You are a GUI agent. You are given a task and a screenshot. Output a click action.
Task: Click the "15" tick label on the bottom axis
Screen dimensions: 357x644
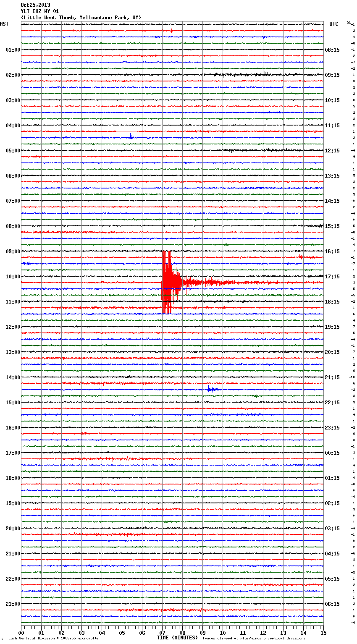[323, 633]
